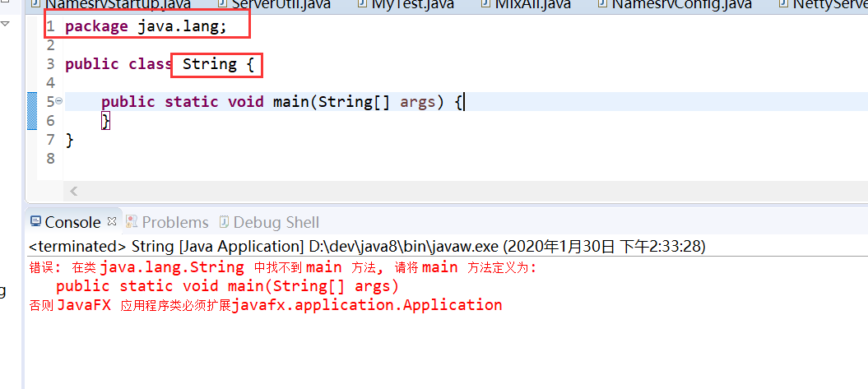Viewport: 868px width, 389px height.
Task: Open the MyTest.java editor tab
Action: pos(406,4)
